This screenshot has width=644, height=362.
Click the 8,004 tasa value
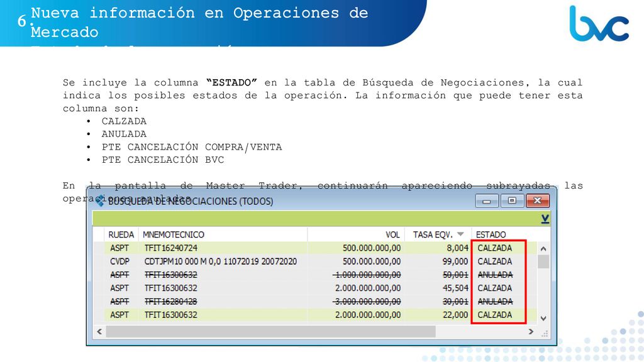click(x=458, y=248)
